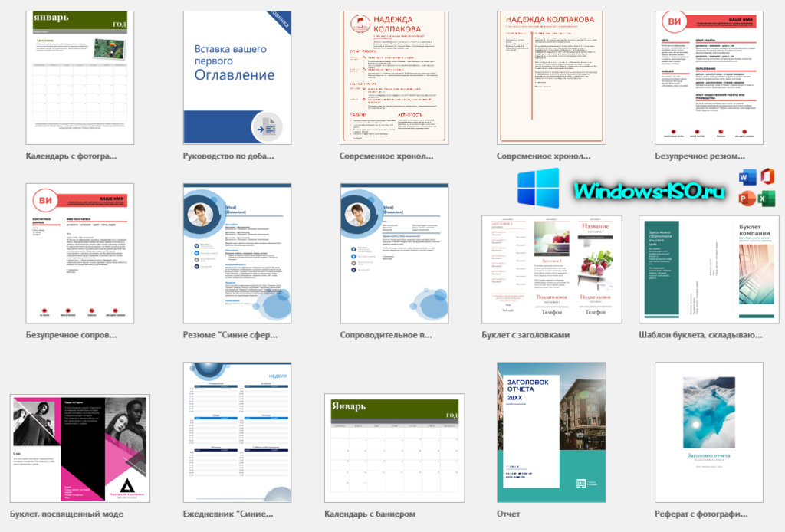This screenshot has width=785, height=532.
Task: Click the 'Календарь с баннером' label
Action: pos(370,514)
